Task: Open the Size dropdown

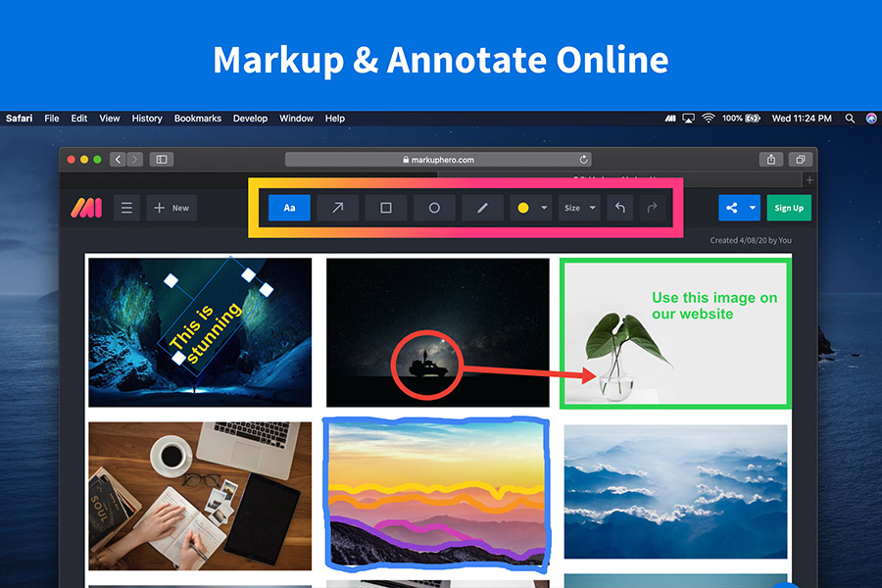Action: [579, 208]
